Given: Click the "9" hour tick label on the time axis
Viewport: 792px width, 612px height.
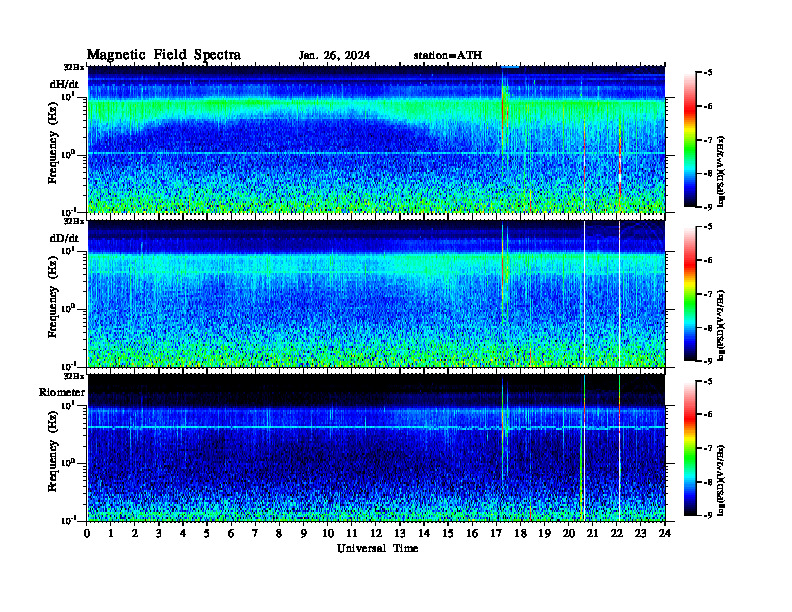Looking at the screenshot, I should click(x=304, y=534).
